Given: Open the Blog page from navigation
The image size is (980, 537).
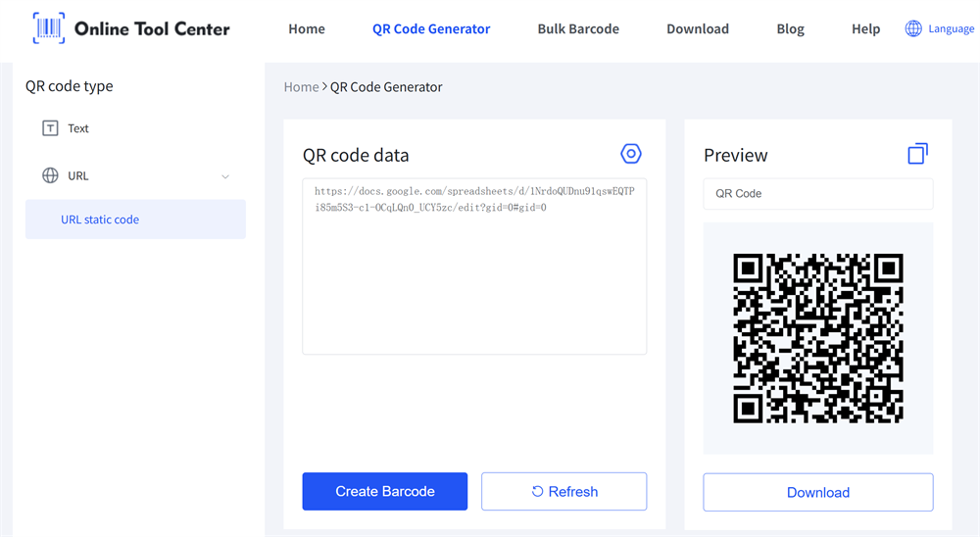Looking at the screenshot, I should 790,28.
